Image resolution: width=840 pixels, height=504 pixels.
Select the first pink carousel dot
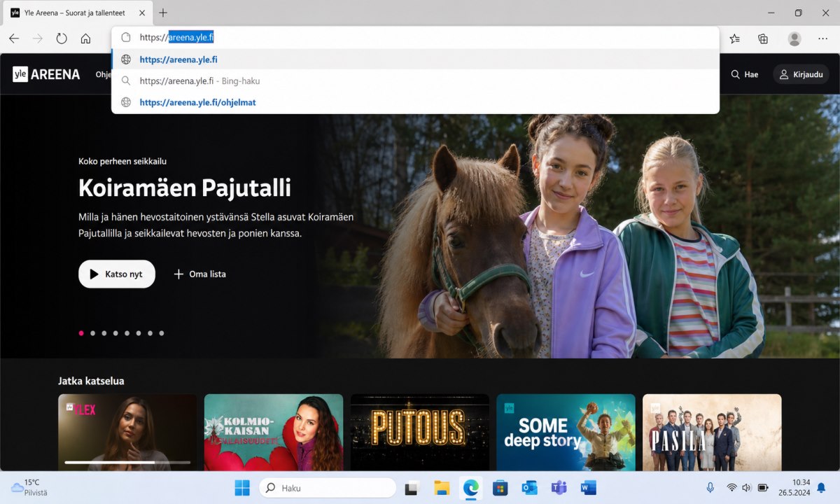[x=81, y=333]
